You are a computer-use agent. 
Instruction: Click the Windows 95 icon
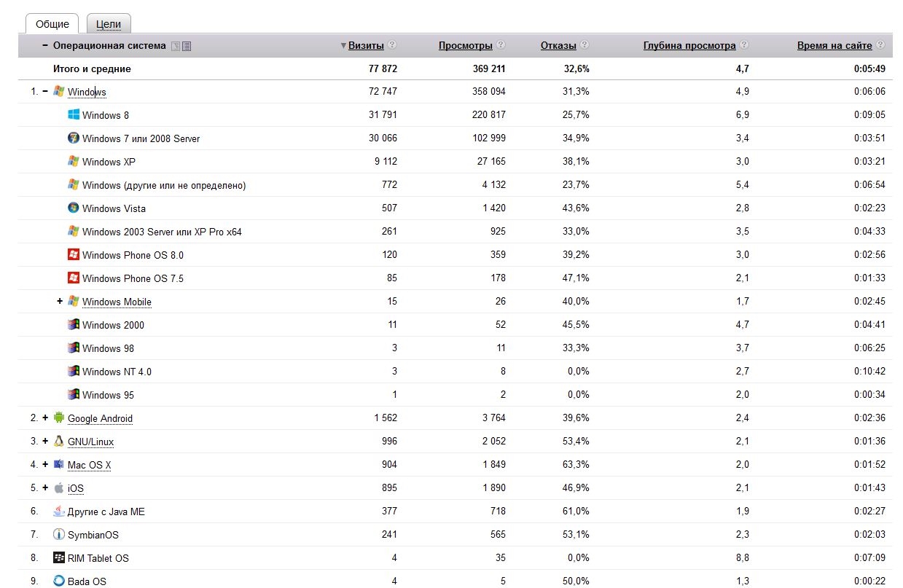coord(74,394)
